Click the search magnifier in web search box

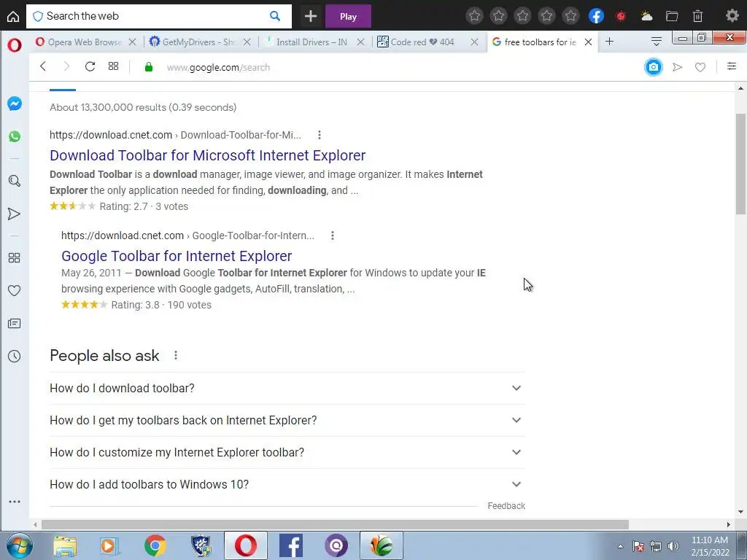click(275, 16)
